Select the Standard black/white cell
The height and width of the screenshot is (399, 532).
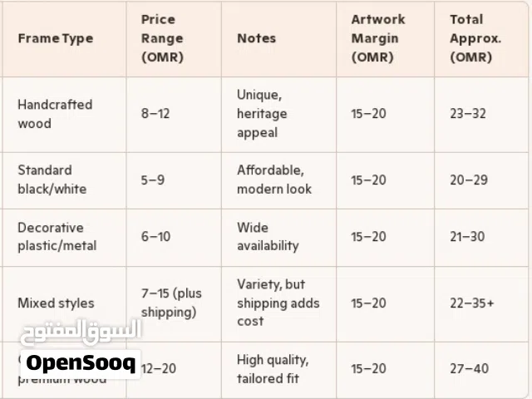(52, 180)
